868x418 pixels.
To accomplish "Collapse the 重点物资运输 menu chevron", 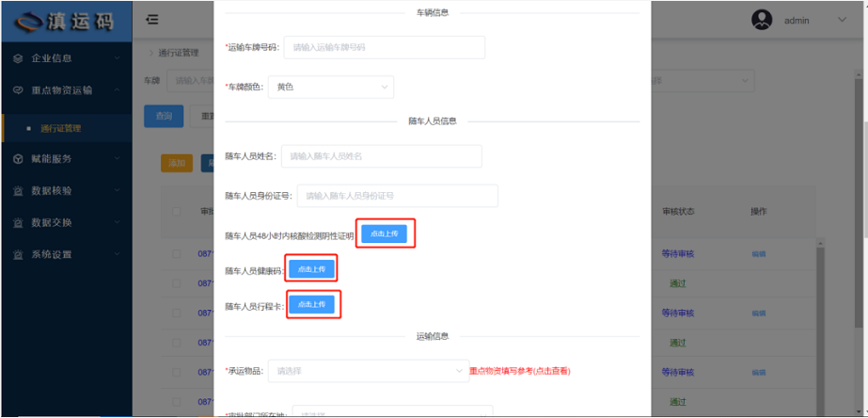I will point(117,90).
